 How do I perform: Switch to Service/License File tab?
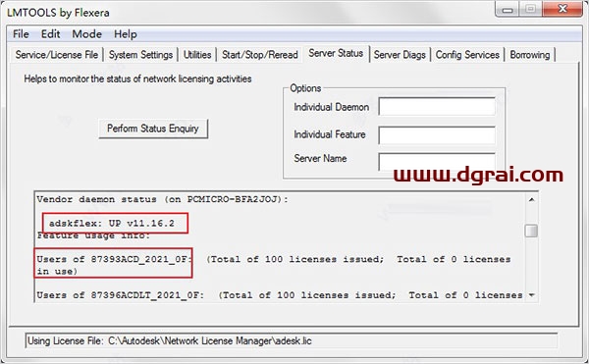tap(57, 55)
